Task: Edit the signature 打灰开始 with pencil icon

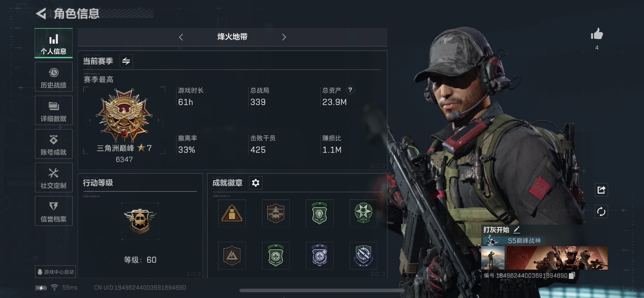Action: (517, 230)
